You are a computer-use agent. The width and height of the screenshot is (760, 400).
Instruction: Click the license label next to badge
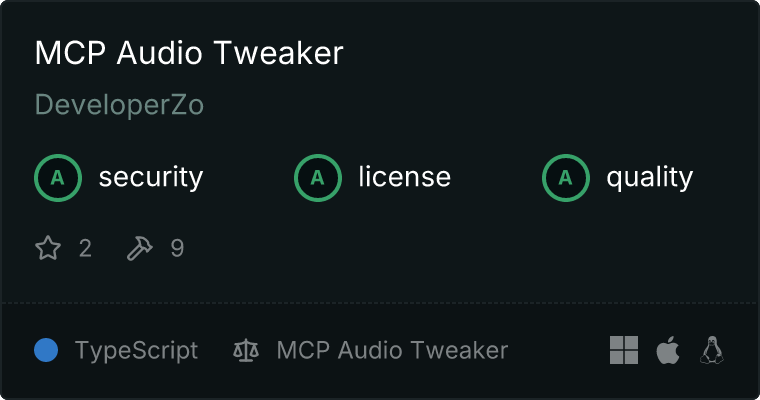point(405,176)
